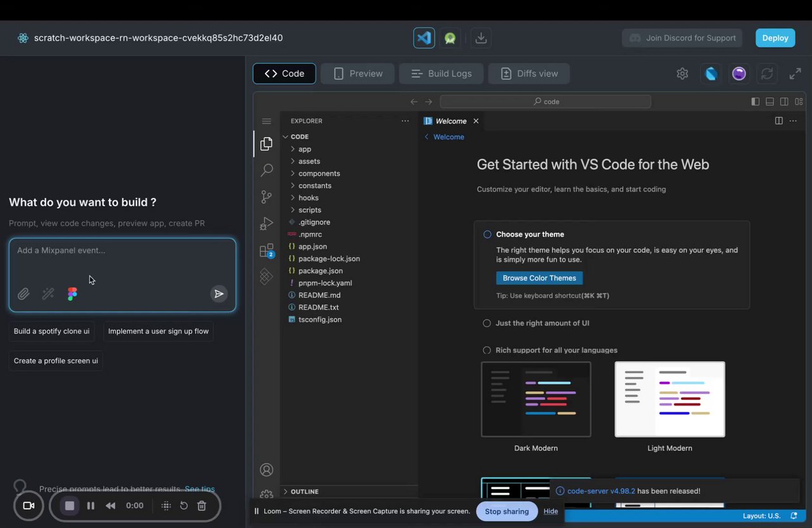Restart the Loom recording
The width and height of the screenshot is (812, 528).
point(183,506)
